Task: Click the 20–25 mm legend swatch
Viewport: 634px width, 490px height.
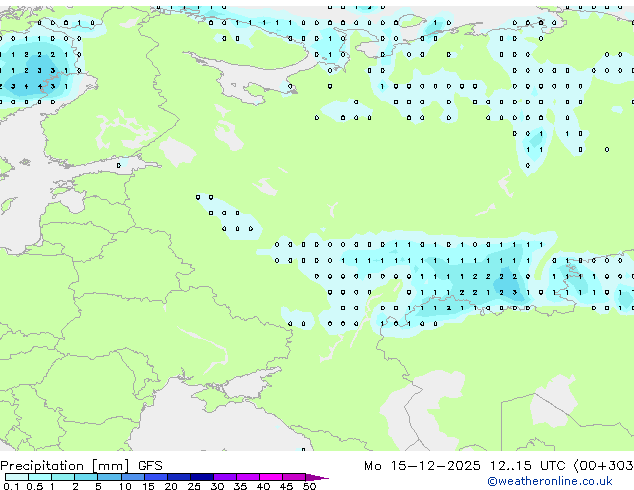Action: click(179, 477)
